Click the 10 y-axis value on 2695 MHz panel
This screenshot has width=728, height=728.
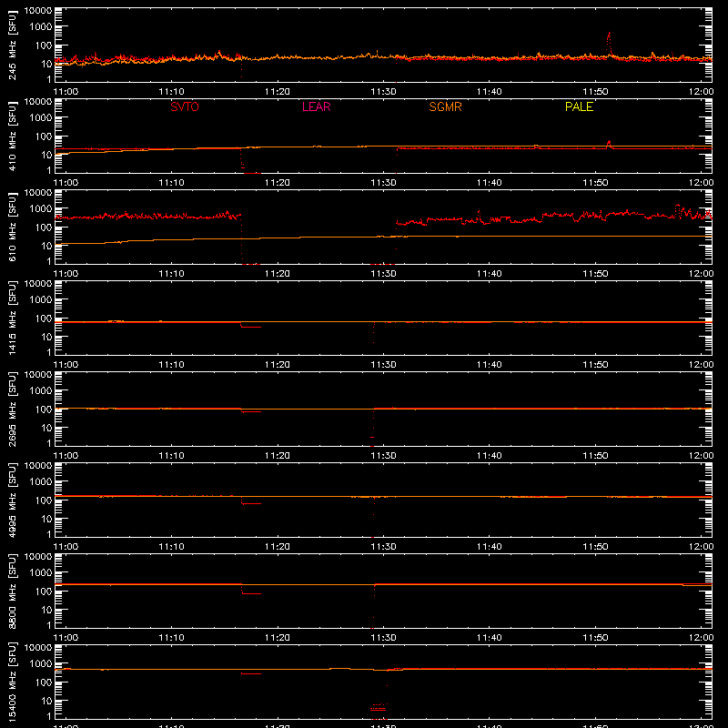coord(46,428)
